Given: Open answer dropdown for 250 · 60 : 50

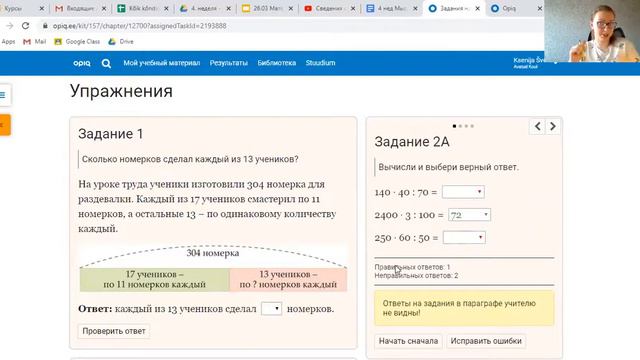Looking at the screenshot, I should pyautogui.click(x=464, y=238).
